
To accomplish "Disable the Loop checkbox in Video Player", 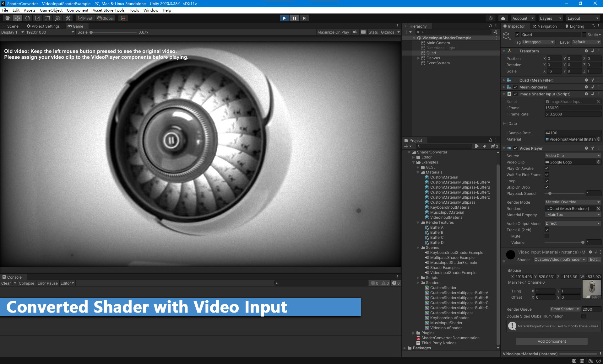I will [x=547, y=181].
